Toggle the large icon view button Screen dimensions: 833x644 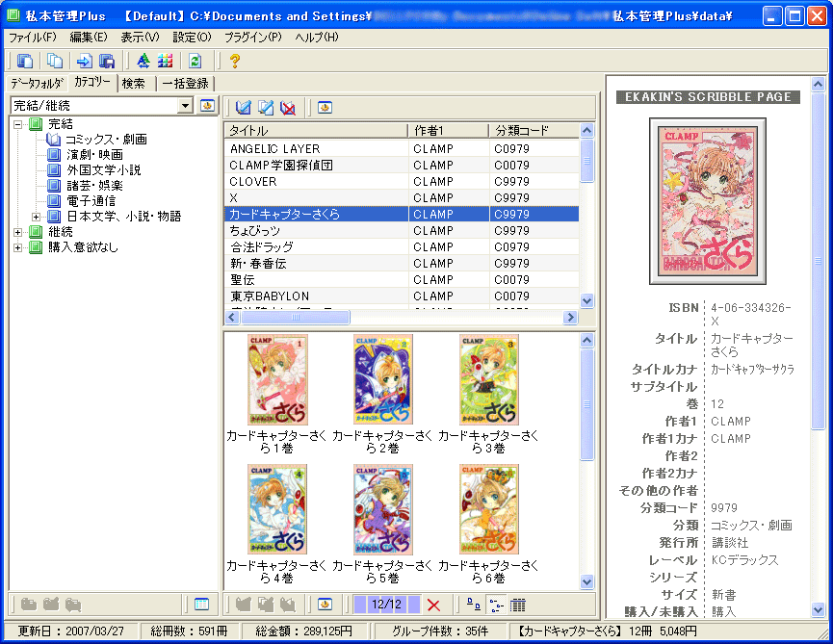474,605
